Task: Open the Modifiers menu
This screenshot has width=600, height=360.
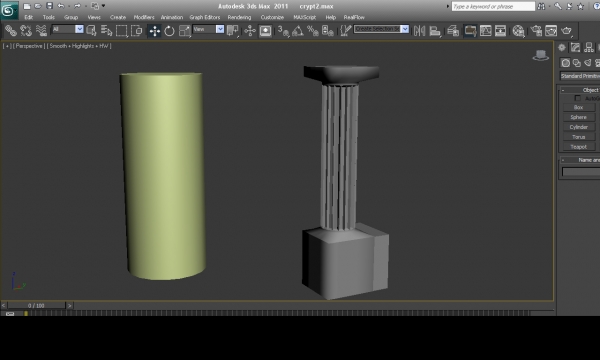Action: 144,17
